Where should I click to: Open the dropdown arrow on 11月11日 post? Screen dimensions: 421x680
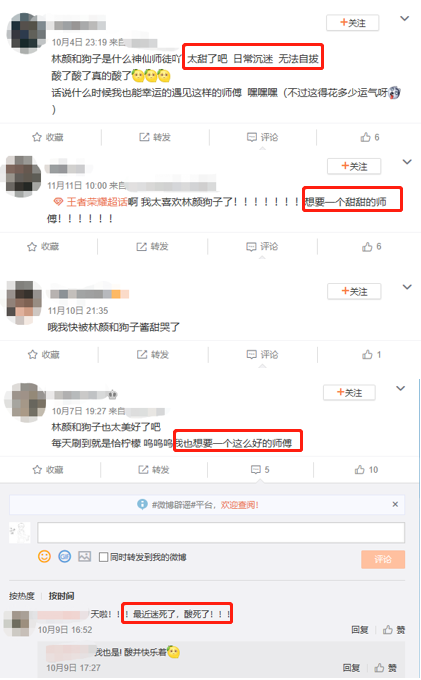(x=407, y=162)
